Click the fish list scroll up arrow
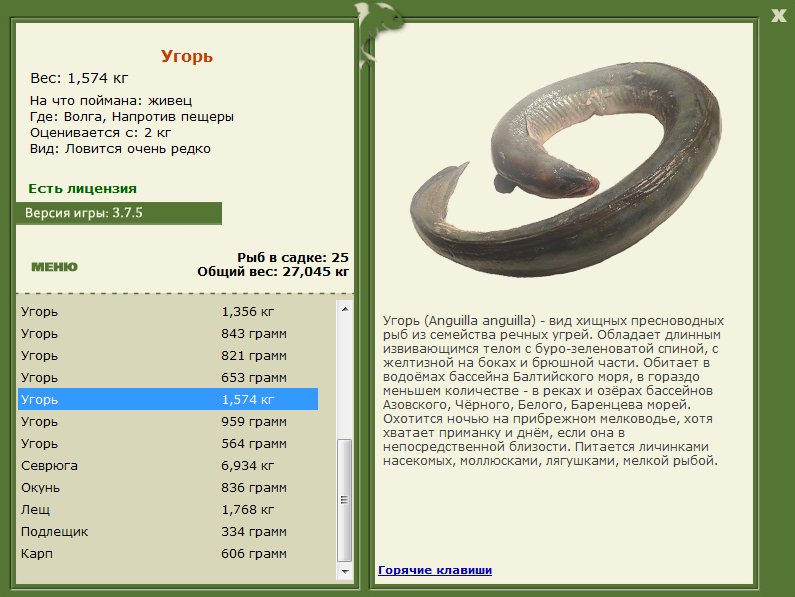 pyautogui.click(x=345, y=308)
